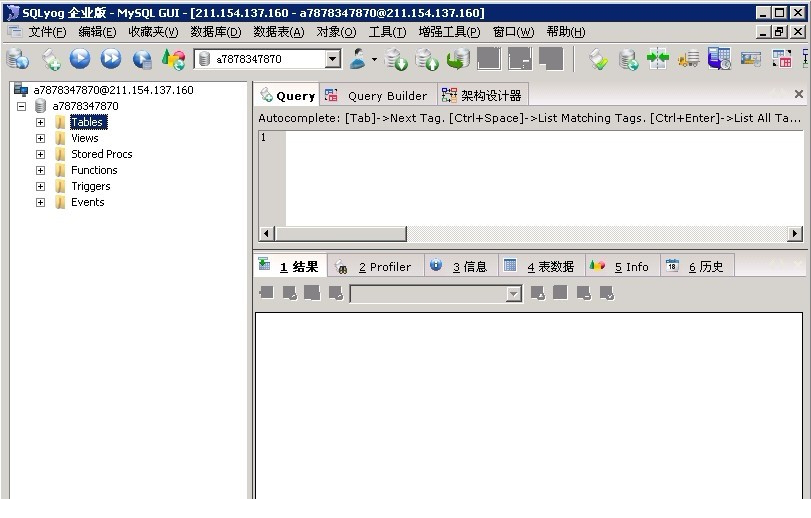The height and width of the screenshot is (518, 811).
Task: Open the 对象(O) menu
Action: click(337, 32)
